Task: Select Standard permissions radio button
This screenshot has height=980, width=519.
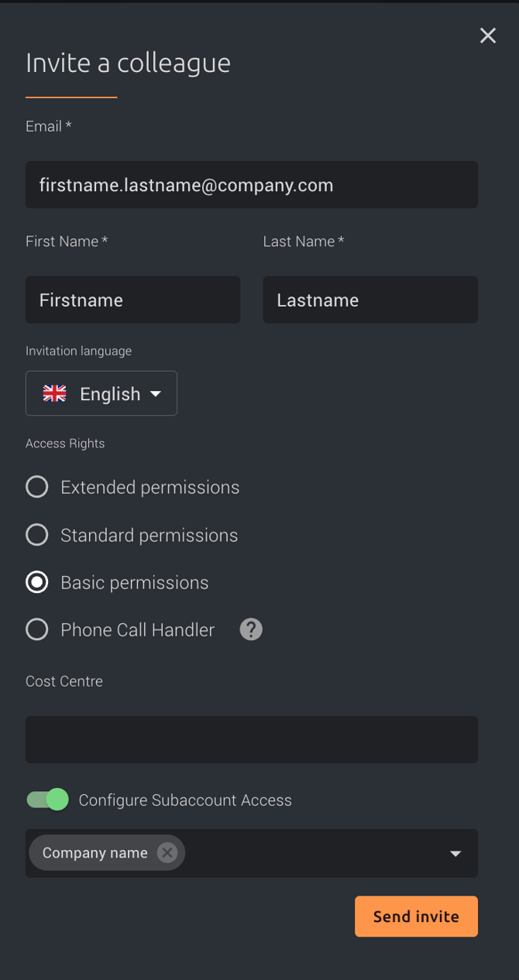Action: [37, 535]
